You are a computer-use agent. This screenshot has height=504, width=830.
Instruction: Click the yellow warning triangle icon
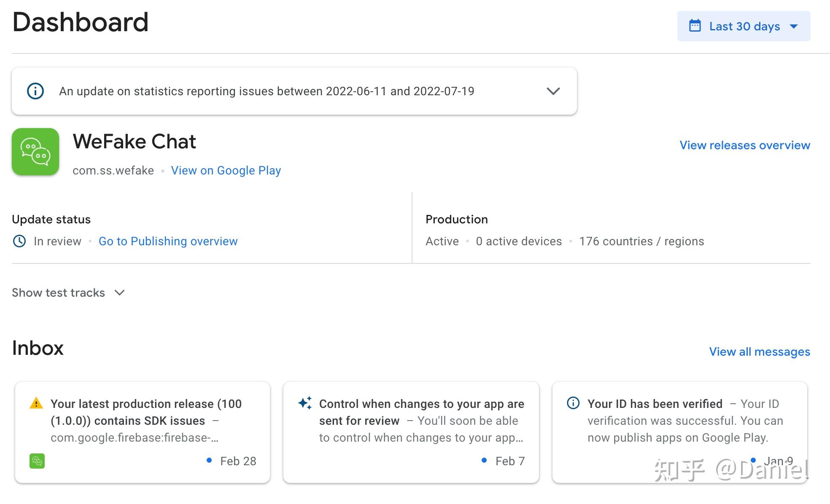(x=36, y=403)
